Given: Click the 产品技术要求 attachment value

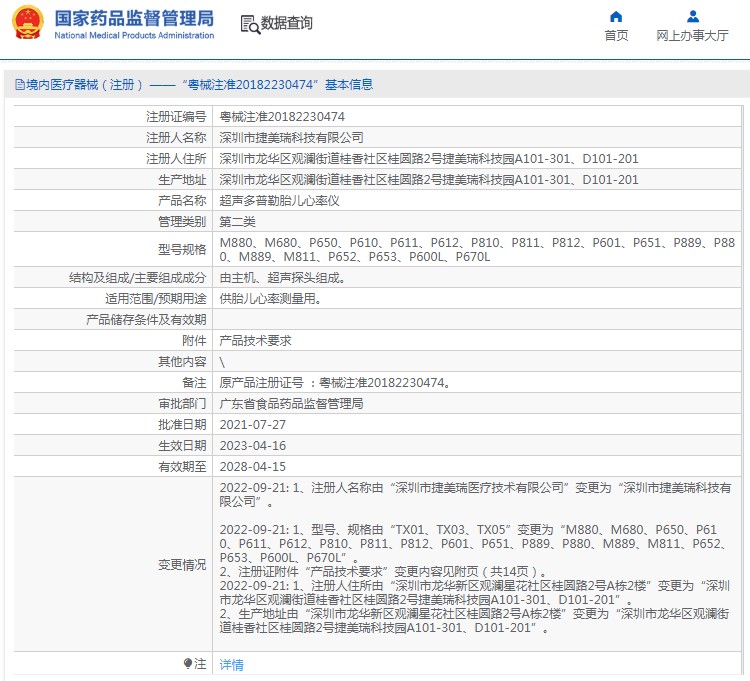Looking at the screenshot, I should 255,341.
